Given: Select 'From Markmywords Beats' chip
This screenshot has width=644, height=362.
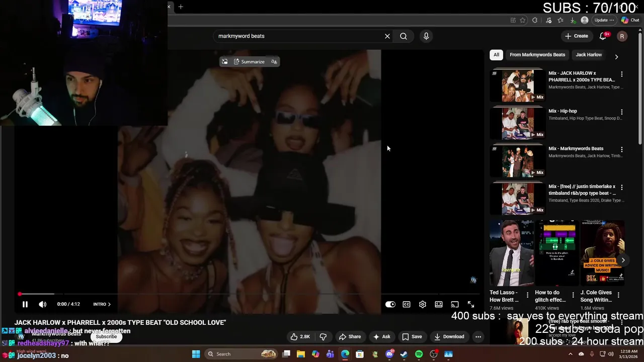Looking at the screenshot, I should (x=537, y=55).
